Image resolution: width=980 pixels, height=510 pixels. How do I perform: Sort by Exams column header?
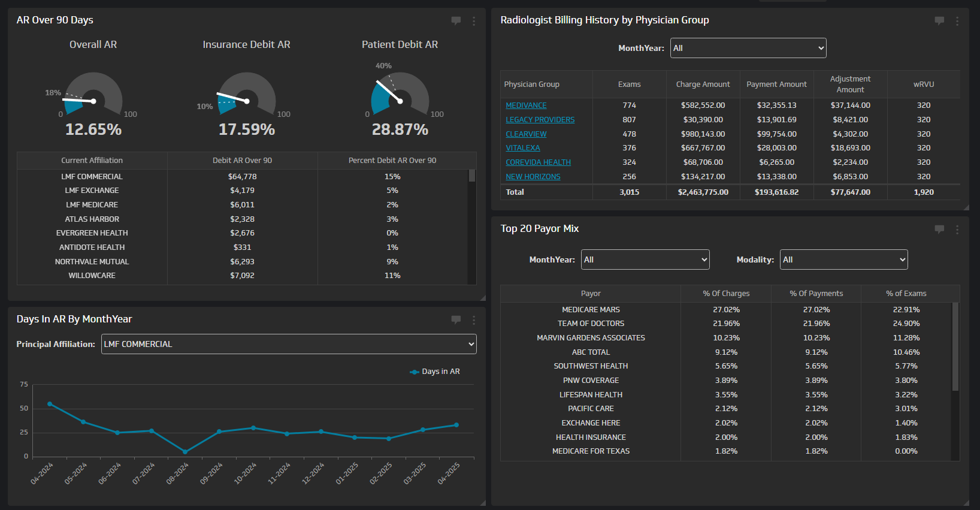[x=630, y=85]
